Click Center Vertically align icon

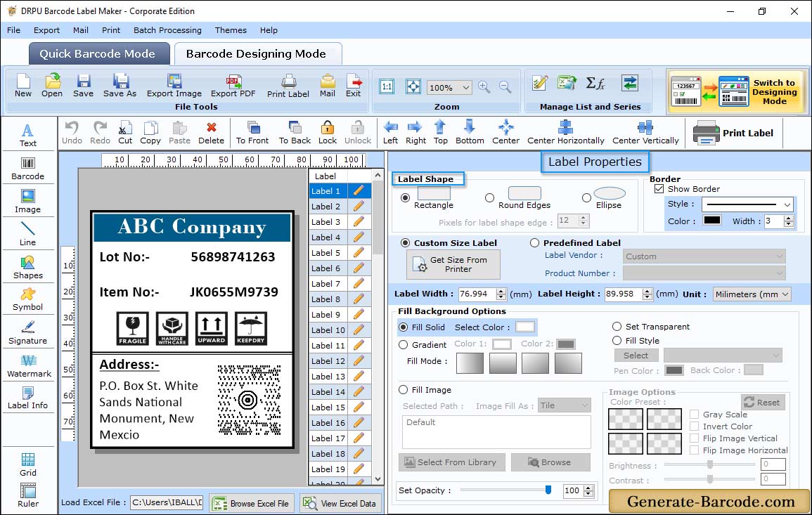645,133
